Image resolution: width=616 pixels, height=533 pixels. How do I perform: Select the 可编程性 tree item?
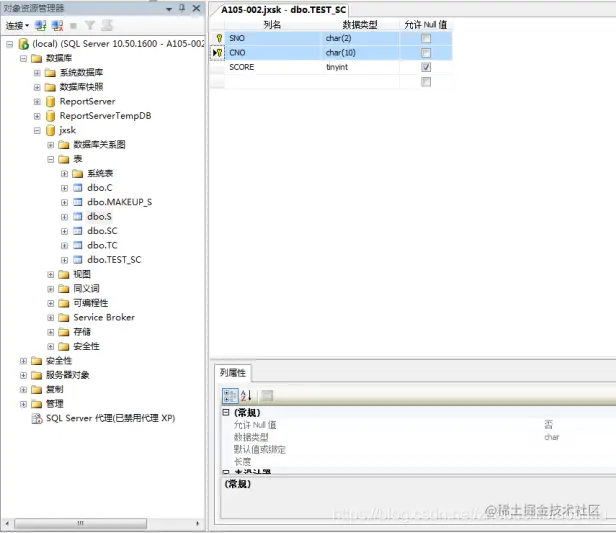coord(91,303)
